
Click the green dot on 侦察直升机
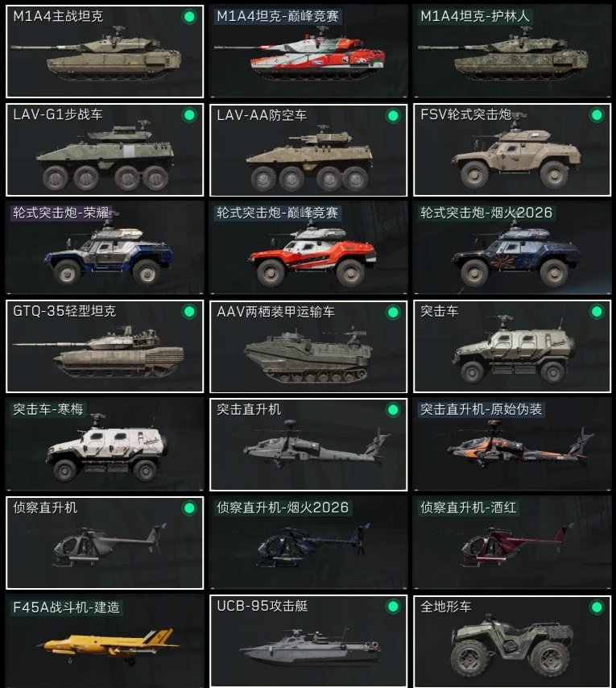pos(189,508)
